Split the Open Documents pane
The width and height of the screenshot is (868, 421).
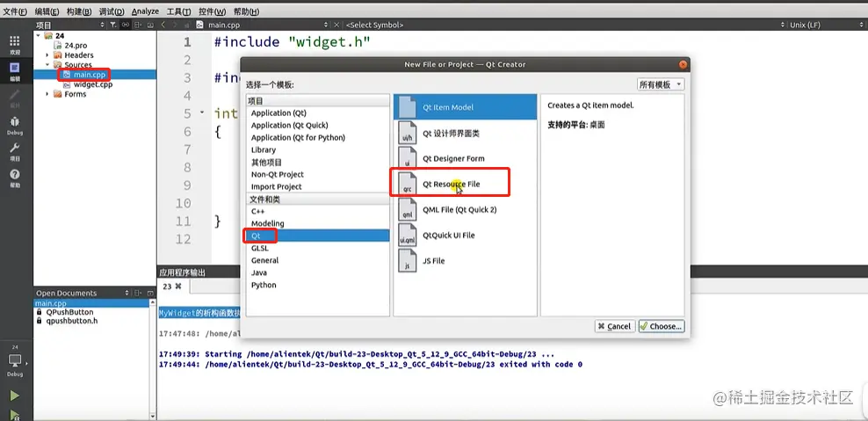pyautogui.click(x=138, y=293)
